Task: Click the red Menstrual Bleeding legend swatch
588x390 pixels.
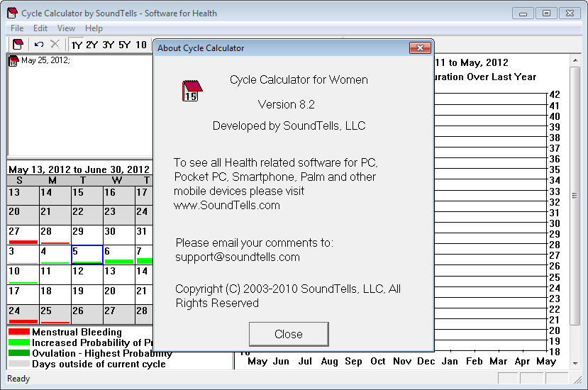Action: (x=19, y=332)
